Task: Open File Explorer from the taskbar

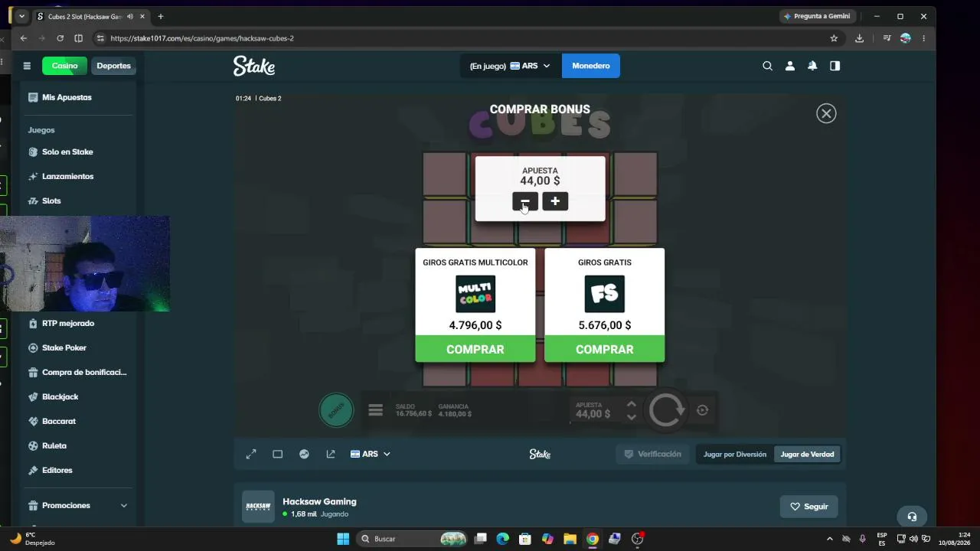Action: click(x=570, y=539)
